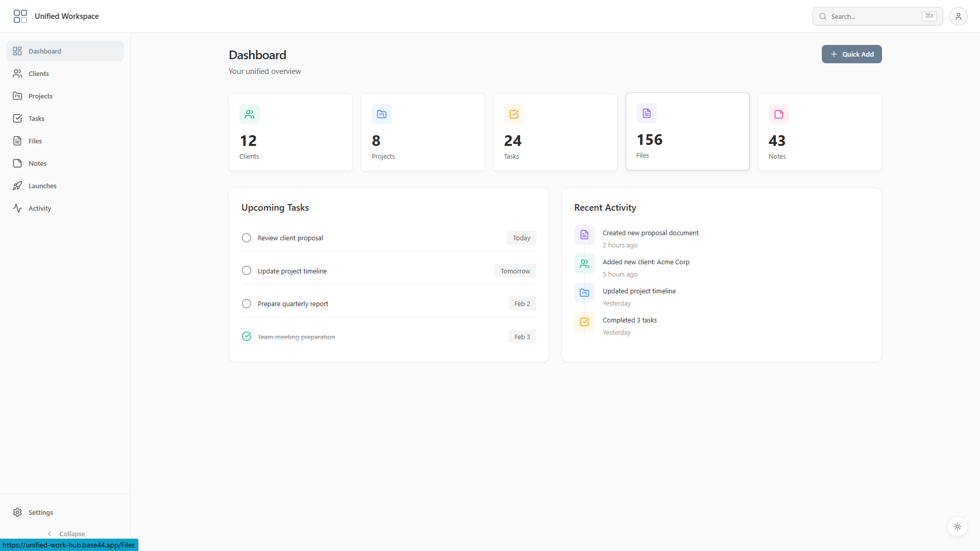This screenshot has height=551, width=980.
Task: Open Launches page from sidebar
Action: pyautogui.click(x=65, y=186)
